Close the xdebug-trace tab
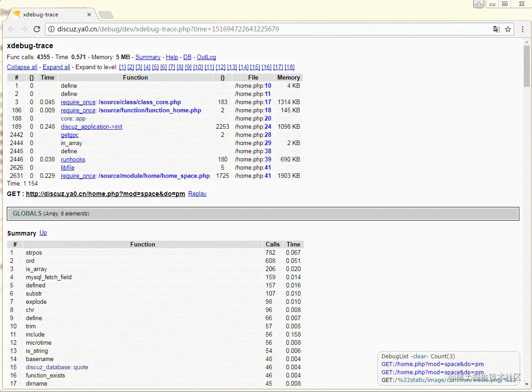This screenshot has height=392, width=532. [89, 15]
